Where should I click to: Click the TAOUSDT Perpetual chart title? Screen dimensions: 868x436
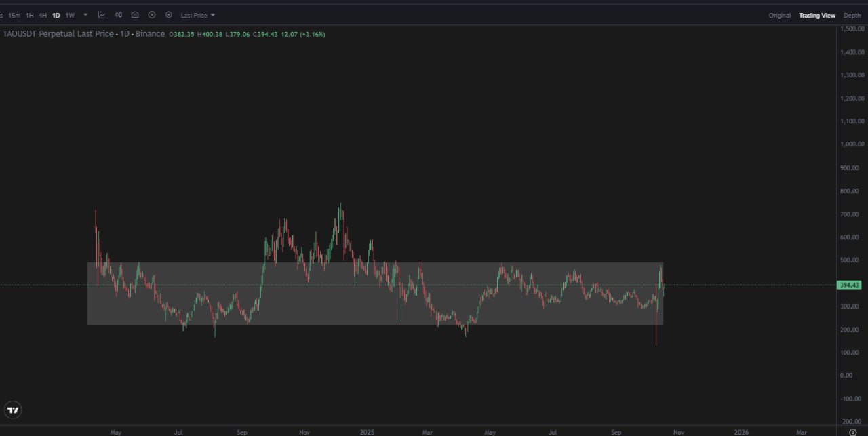pyautogui.click(x=58, y=34)
